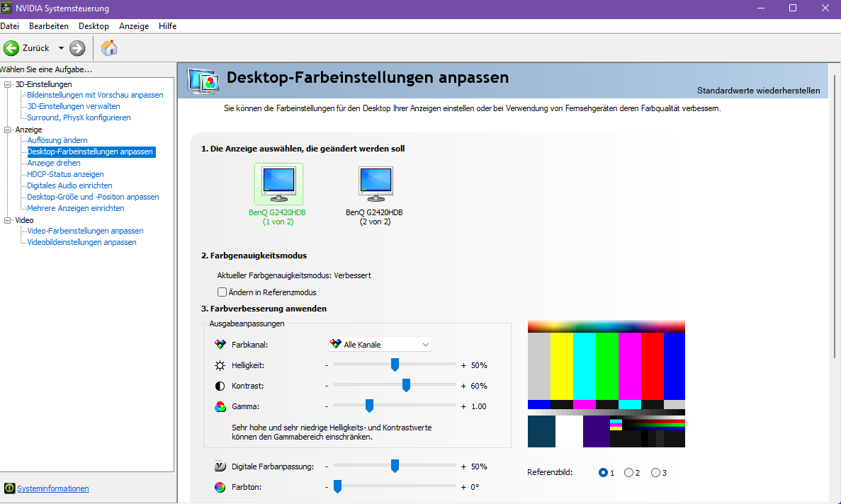
Task: Open the Zurück history dropdown arrow
Action: point(61,48)
